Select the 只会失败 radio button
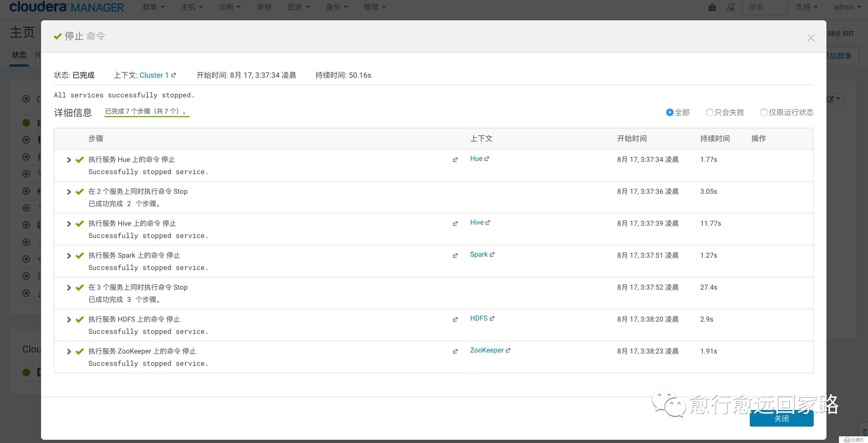Screen dimensions: 868x443 (x=709, y=112)
